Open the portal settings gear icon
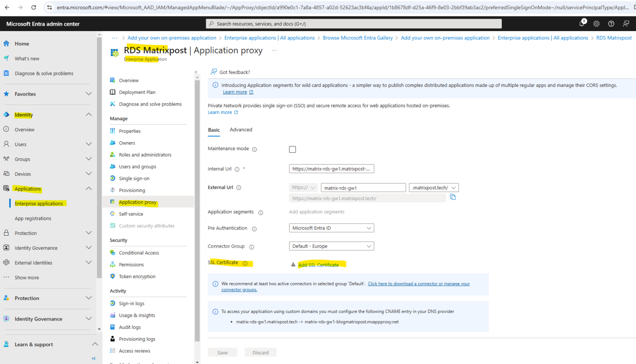Image resolution: width=636 pixels, height=364 pixels. [596, 24]
